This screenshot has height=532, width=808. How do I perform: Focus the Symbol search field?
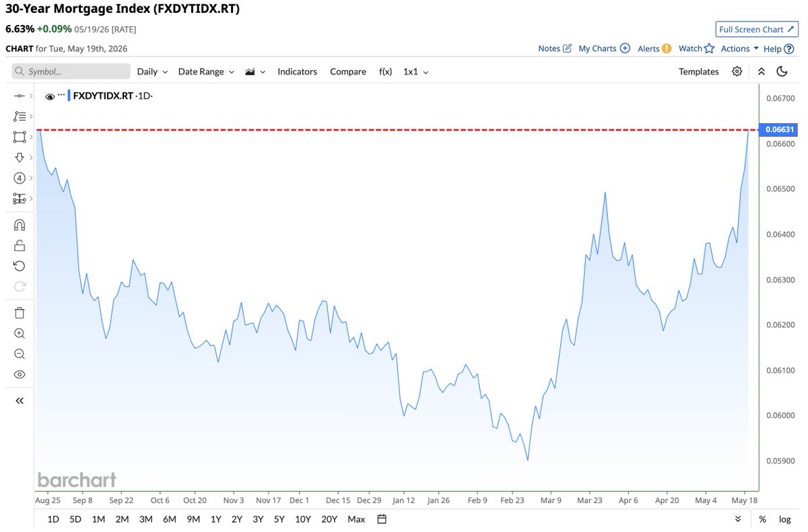pos(71,71)
